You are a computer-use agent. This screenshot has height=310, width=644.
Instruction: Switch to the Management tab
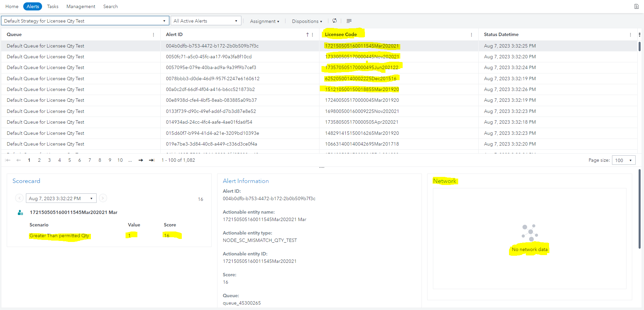(x=80, y=6)
